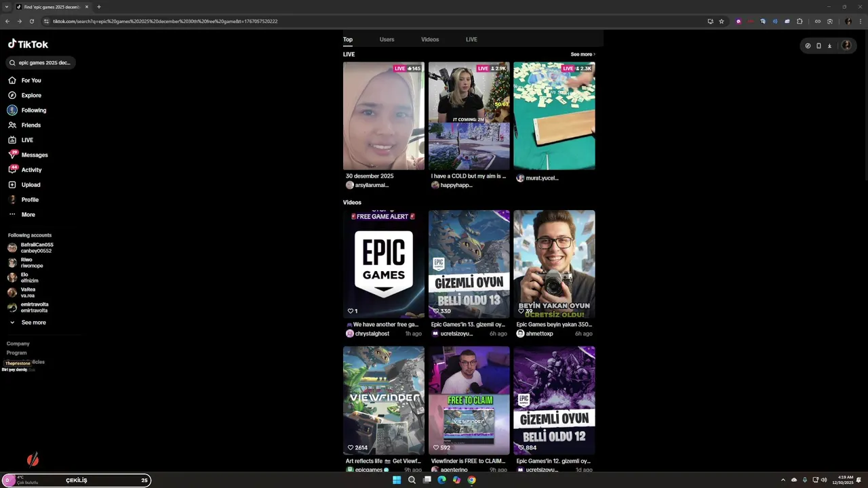Click the phone app icon
This screenshot has width=868, height=488.
point(818,45)
